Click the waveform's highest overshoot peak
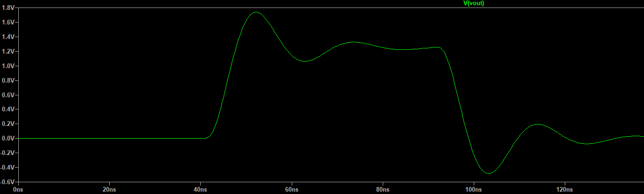This screenshot has height=194, width=644. coord(256,12)
